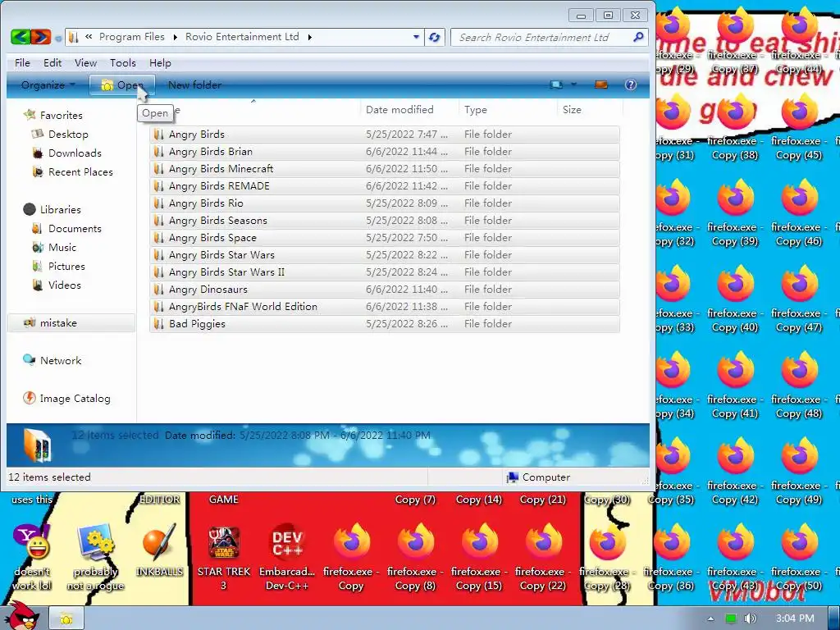Screen dimensions: 840x630
Task: Sort by the Size column header
Action: tap(589, 109)
